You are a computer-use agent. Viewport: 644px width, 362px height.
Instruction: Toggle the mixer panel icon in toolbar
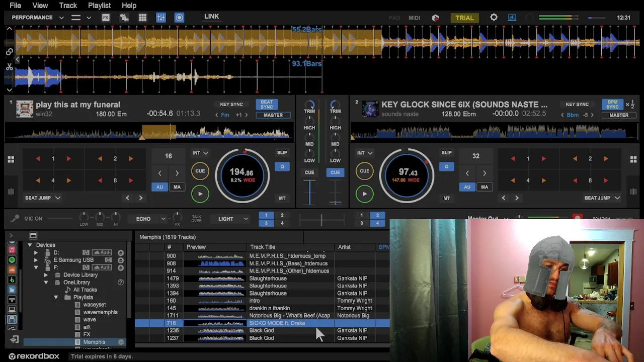161,18
